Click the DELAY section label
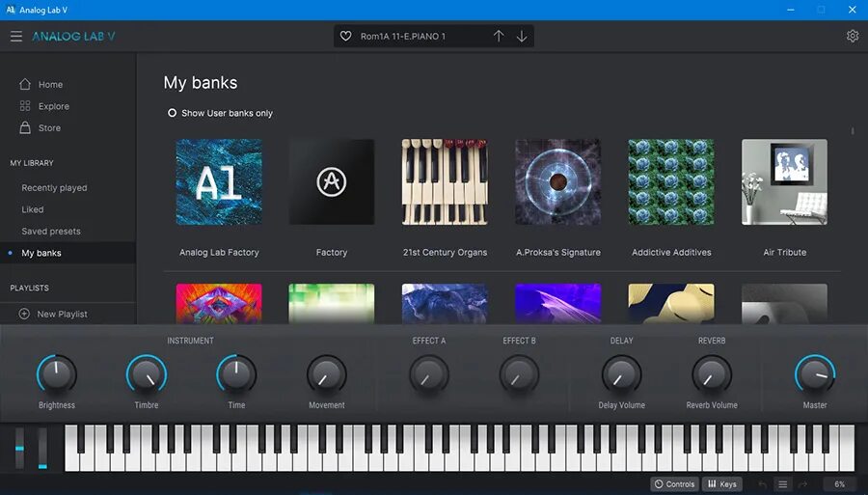This screenshot has height=495, width=868. [x=622, y=341]
